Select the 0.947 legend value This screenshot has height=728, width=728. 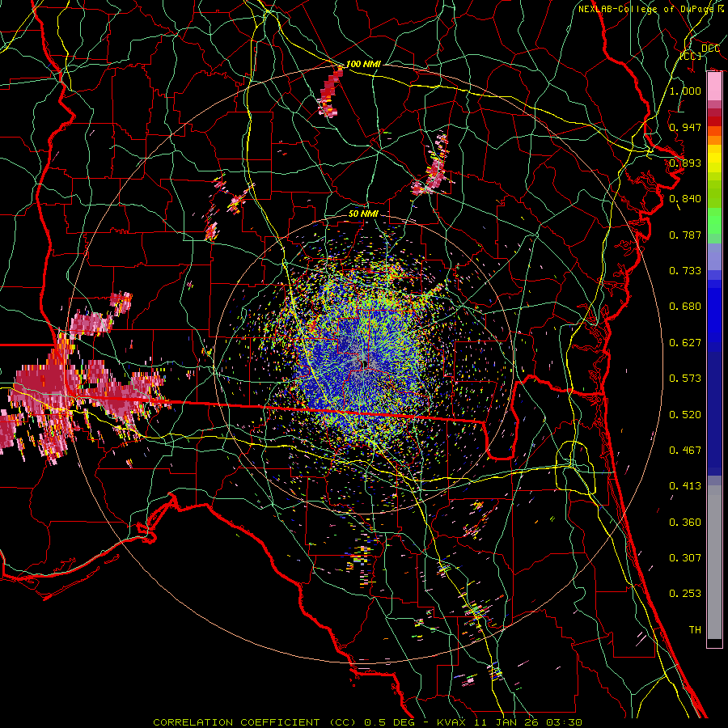pos(685,127)
